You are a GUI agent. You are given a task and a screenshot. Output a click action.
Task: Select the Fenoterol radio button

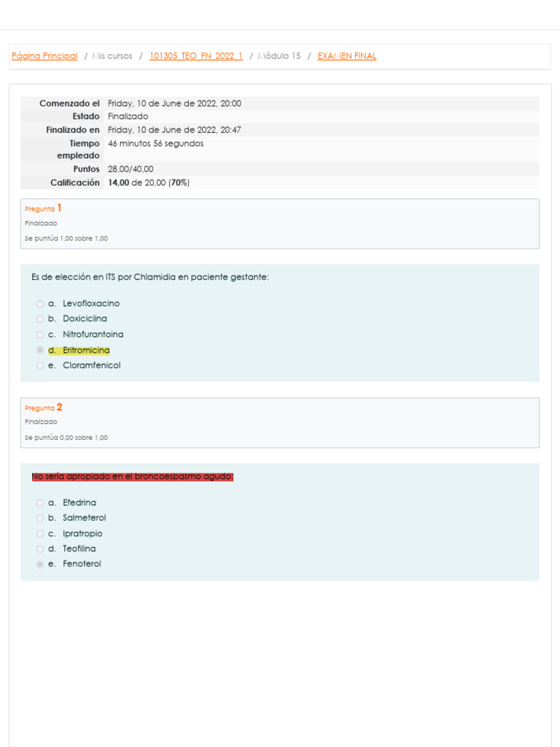click(40, 565)
